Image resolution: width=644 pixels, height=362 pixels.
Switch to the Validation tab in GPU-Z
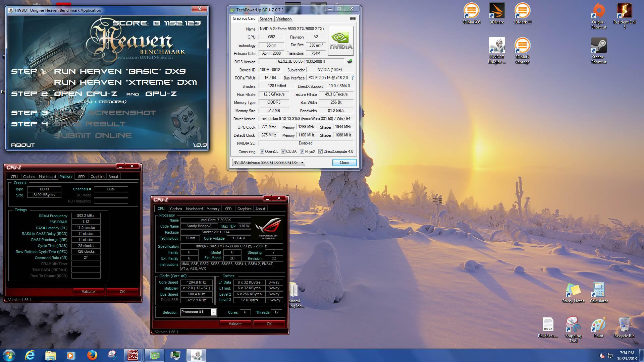coord(284,19)
